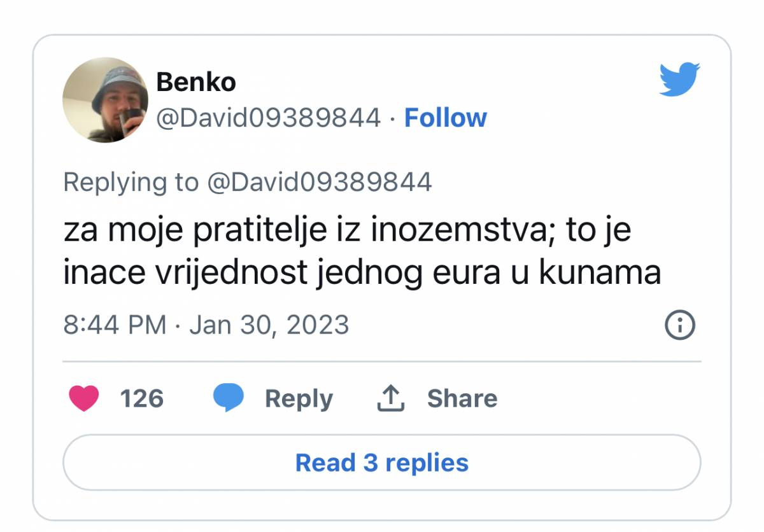764x532 pixels.
Task: Click the display name Benko
Action: (196, 81)
